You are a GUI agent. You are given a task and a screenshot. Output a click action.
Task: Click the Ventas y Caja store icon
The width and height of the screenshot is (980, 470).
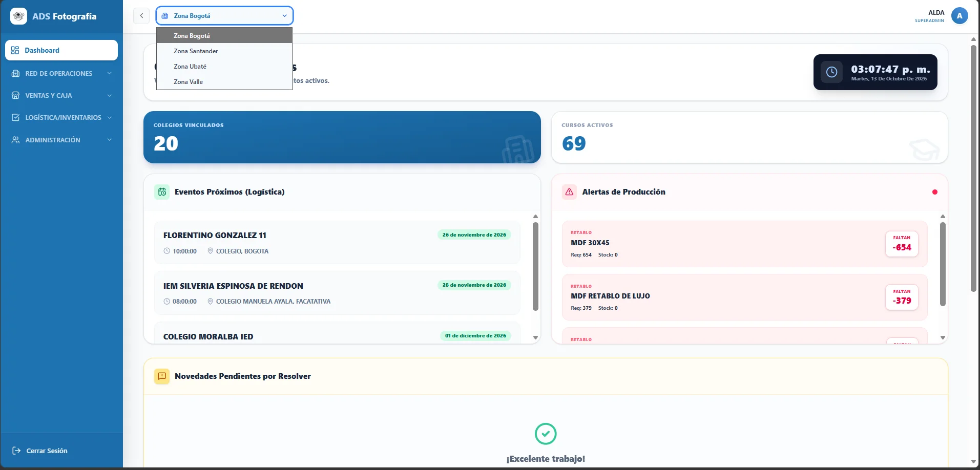(x=15, y=95)
